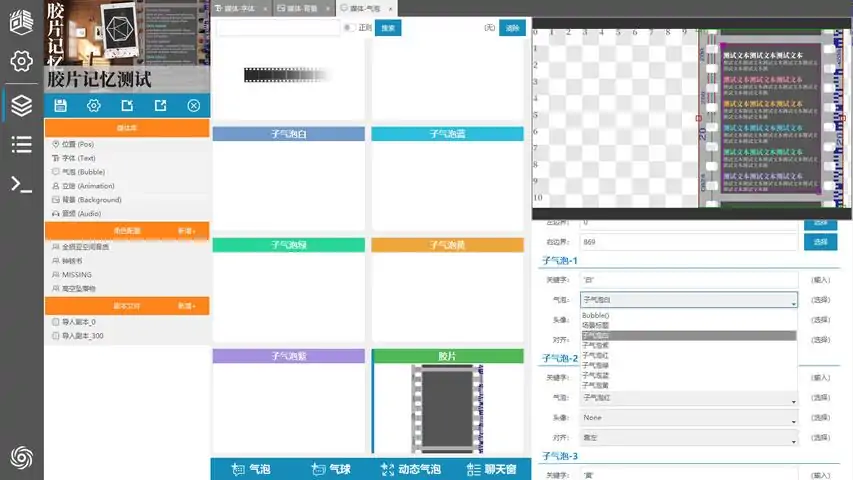Open the layers stack icon in left sidebar
The image size is (853, 480).
pos(21,104)
